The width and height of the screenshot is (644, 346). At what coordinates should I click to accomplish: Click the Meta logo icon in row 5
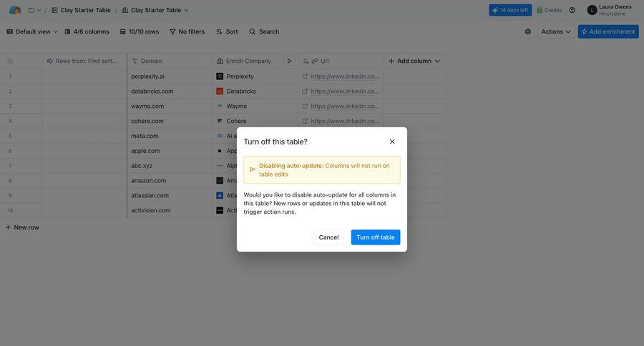(220, 136)
